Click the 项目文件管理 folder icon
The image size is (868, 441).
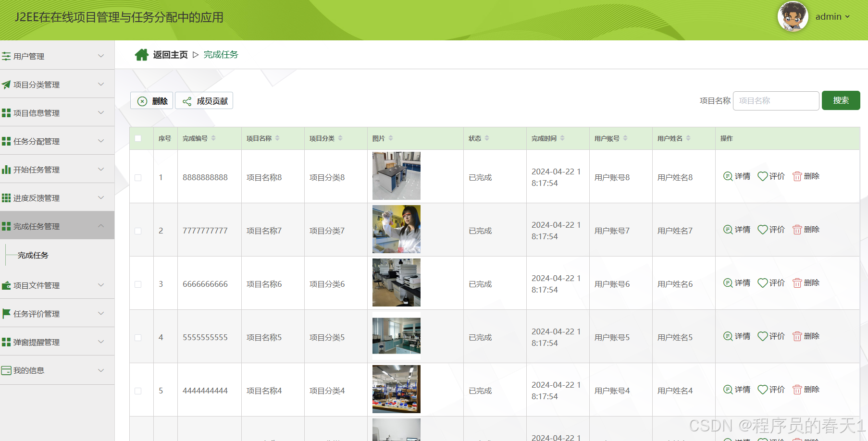(6, 285)
